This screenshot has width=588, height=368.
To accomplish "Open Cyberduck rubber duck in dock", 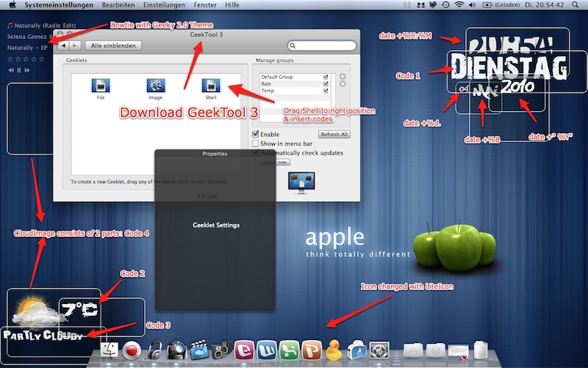I will (x=334, y=350).
